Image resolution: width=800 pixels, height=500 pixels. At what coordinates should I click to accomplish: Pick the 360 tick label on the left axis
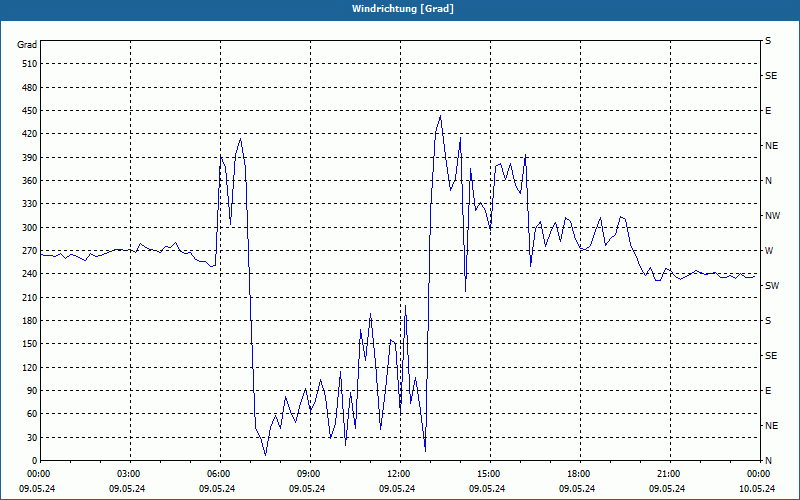30,181
